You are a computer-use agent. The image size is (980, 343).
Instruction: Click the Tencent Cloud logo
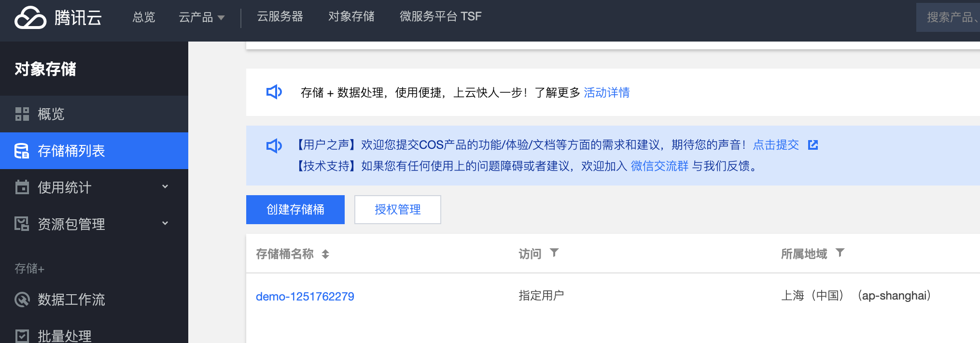(58, 18)
